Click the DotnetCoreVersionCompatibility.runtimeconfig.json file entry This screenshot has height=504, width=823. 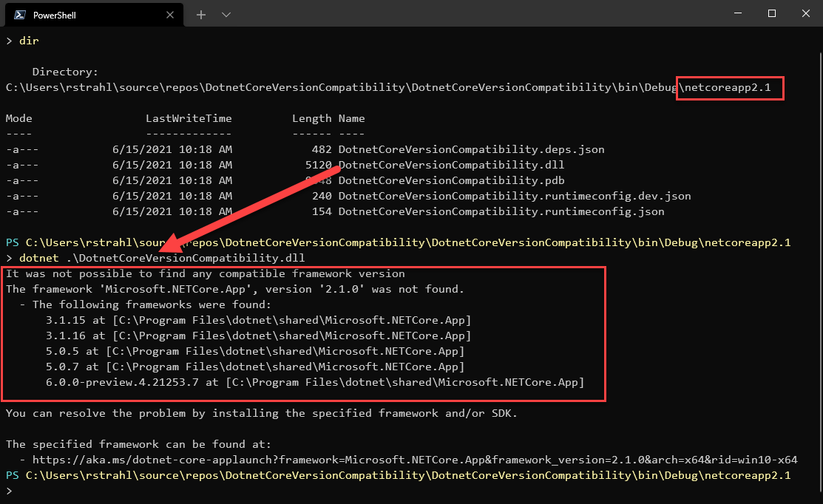click(x=501, y=211)
